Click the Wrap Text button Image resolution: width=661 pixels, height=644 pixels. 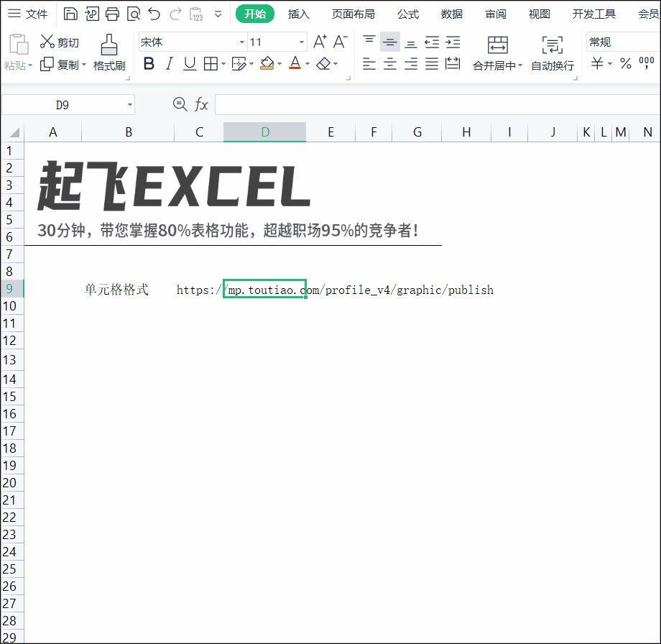553,53
